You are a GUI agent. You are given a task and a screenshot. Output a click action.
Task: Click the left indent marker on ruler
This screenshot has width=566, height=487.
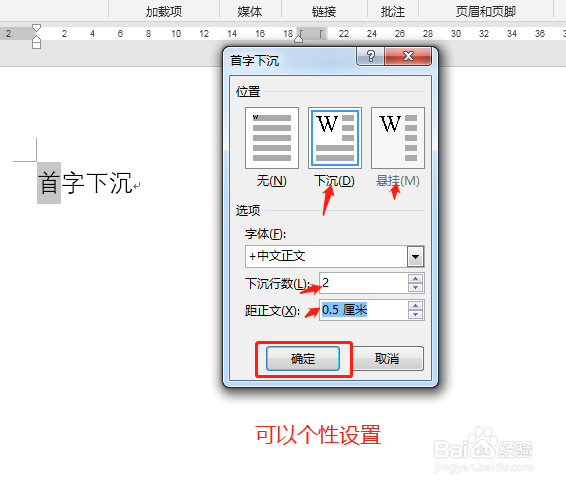tap(36, 44)
